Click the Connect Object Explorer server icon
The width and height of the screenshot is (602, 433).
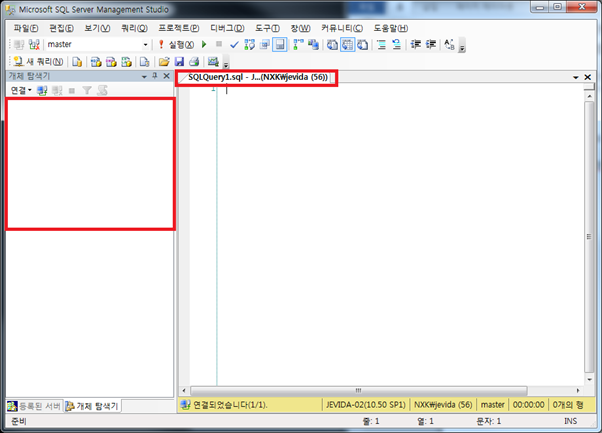[42, 91]
